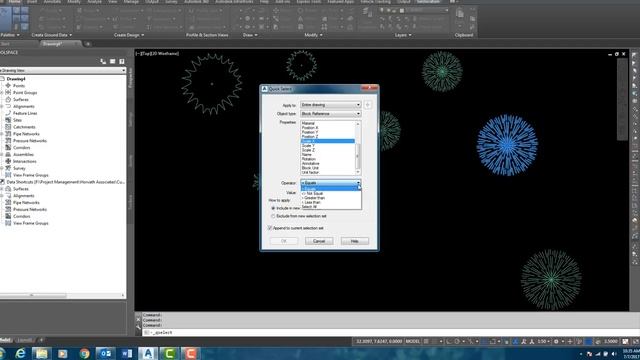
Task: Open Windows Media Player from the taskbar
Action: [62, 353]
